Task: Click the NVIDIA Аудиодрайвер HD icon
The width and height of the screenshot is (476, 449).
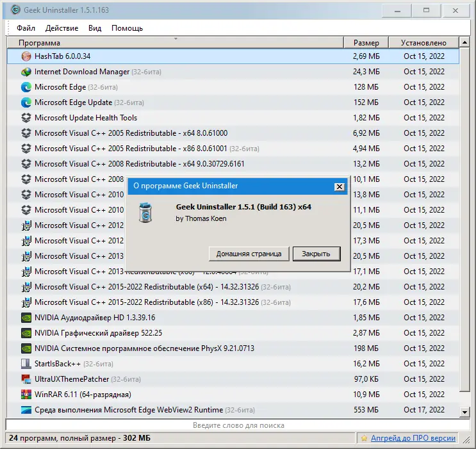Action: (x=26, y=318)
